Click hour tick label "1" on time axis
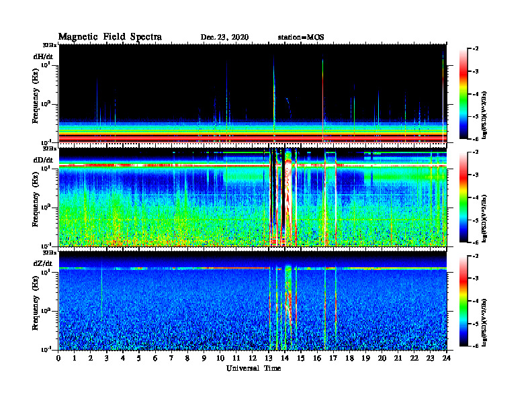 (x=75, y=359)
